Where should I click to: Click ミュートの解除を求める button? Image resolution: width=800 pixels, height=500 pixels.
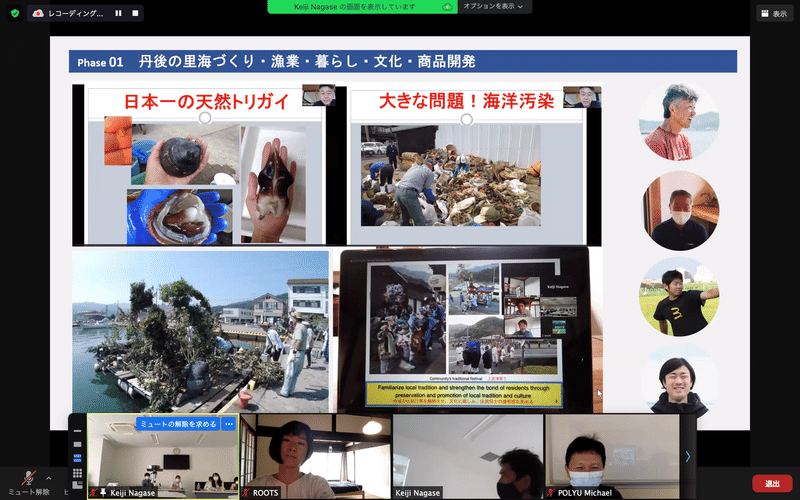tap(178, 424)
